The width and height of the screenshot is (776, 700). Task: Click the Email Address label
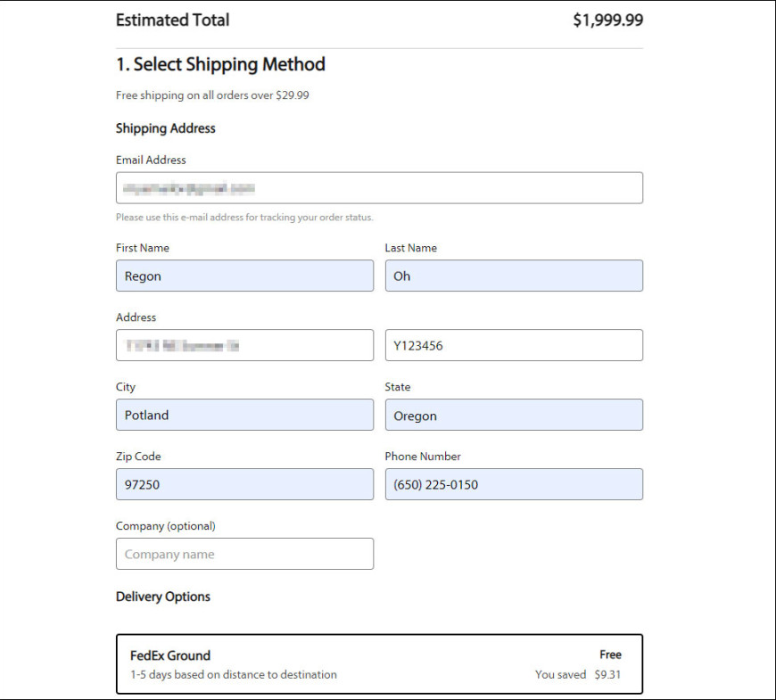click(x=151, y=160)
